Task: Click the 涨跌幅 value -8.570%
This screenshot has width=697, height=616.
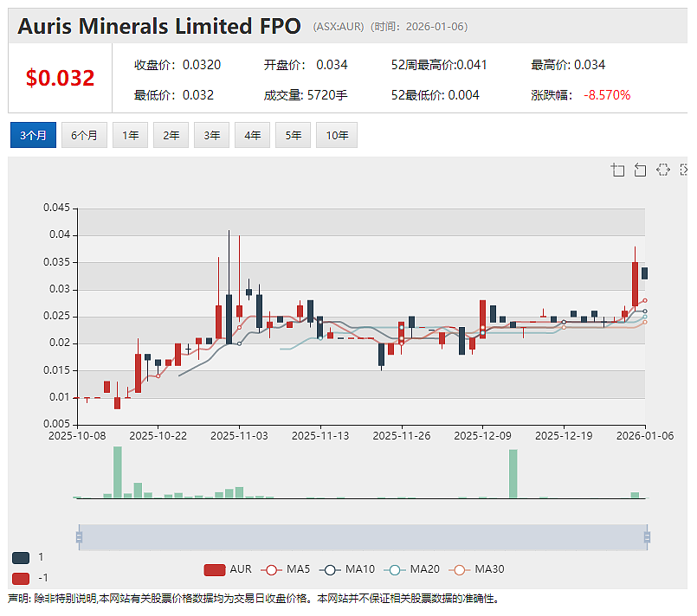Action: click(607, 95)
